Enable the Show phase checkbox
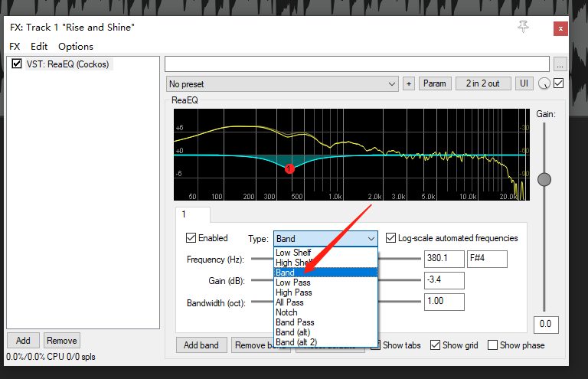Image resolution: width=588 pixels, height=379 pixels. pos(492,345)
